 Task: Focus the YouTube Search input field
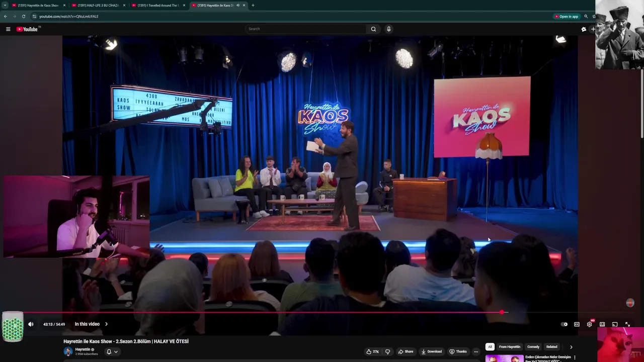306,29
